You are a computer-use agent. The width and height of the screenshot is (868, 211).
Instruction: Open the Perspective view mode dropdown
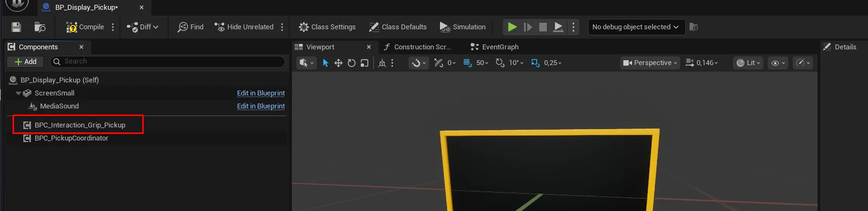(x=650, y=63)
